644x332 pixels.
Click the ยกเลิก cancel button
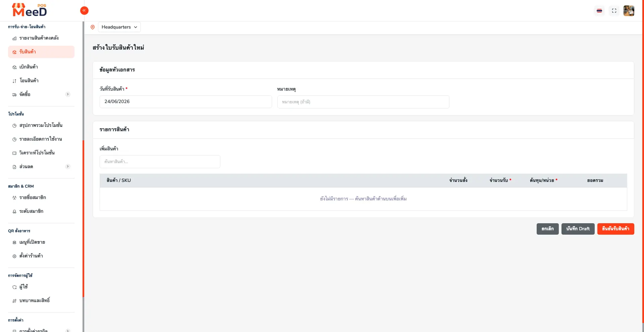(548, 229)
